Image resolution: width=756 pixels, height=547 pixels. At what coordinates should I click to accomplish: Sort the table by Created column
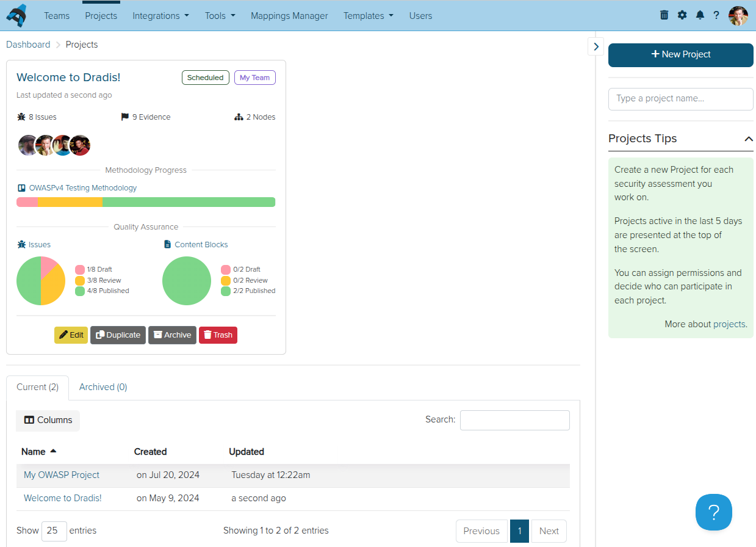(x=150, y=452)
